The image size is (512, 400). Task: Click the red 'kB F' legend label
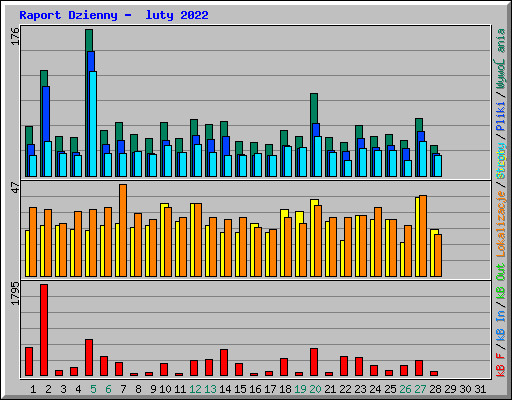click(x=501, y=364)
